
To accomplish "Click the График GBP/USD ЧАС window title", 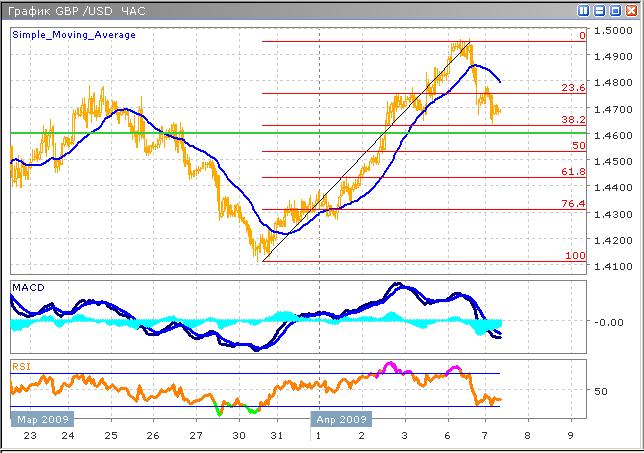I will pyautogui.click(x=75, y=10).
